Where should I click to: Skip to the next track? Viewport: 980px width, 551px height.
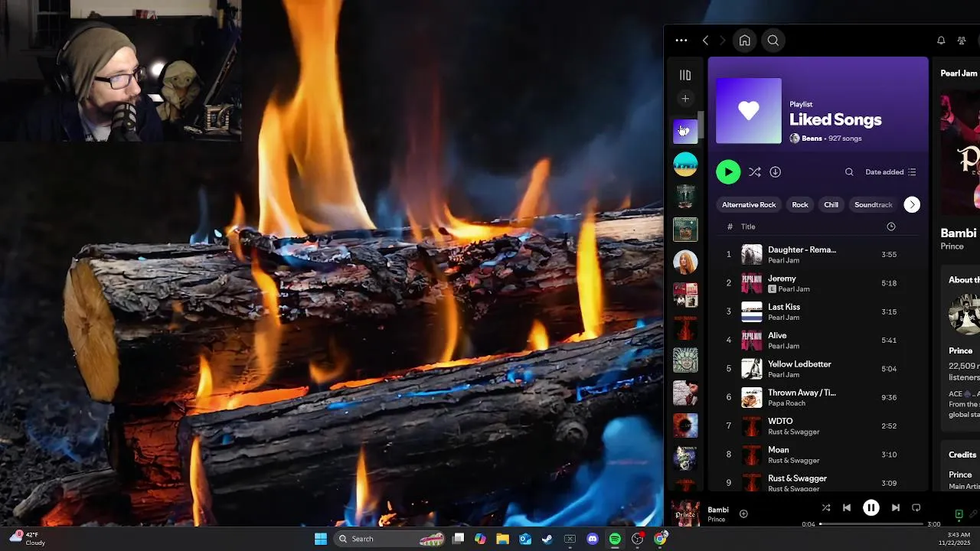click(x=895, y=507)
